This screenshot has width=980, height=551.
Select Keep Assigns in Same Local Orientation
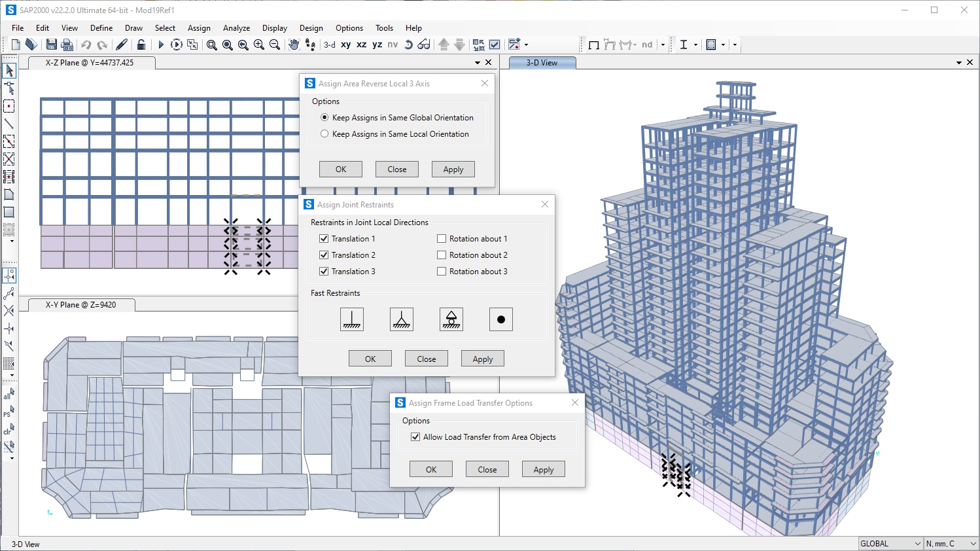pos(324,134)
